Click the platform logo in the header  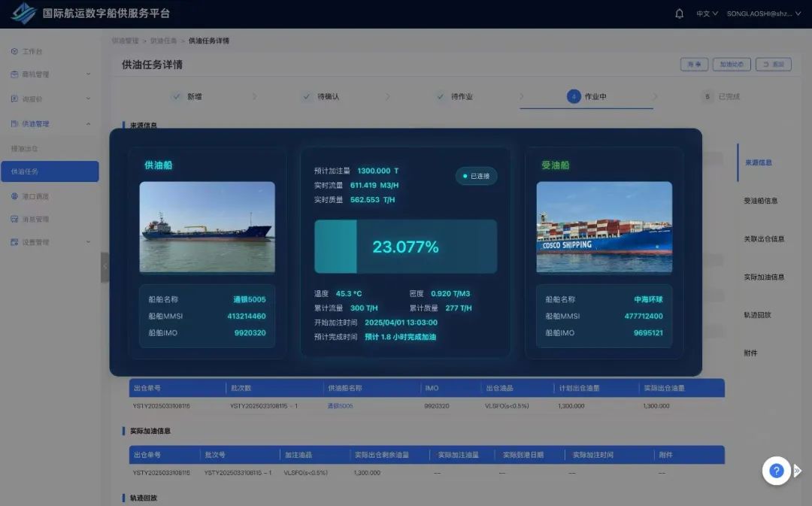[x=23, y=14]
